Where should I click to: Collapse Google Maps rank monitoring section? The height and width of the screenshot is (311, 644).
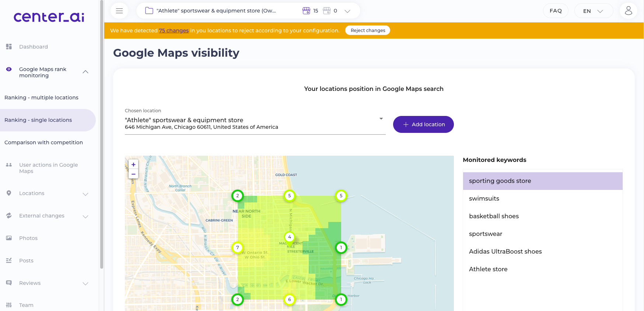point(85,72)
